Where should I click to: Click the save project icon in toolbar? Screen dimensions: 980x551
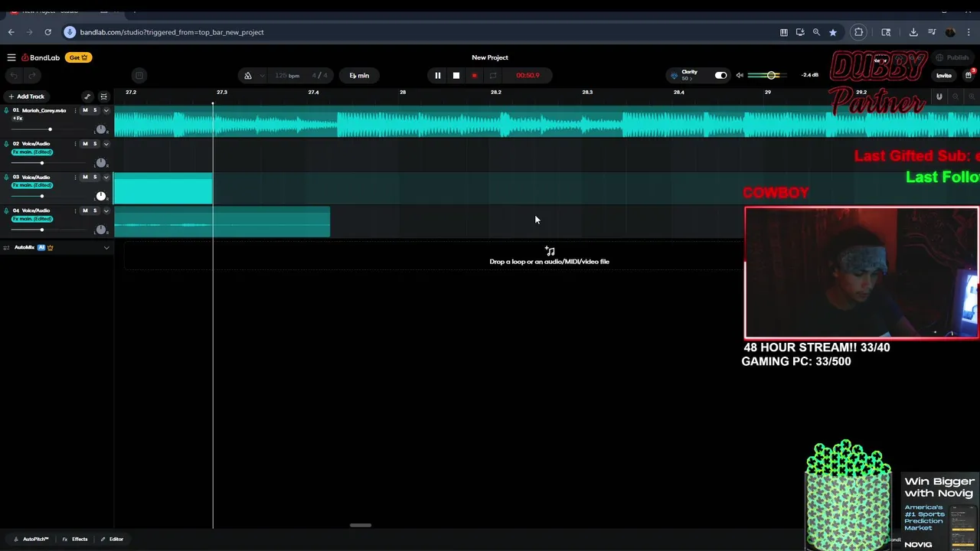tap(139, 75)
